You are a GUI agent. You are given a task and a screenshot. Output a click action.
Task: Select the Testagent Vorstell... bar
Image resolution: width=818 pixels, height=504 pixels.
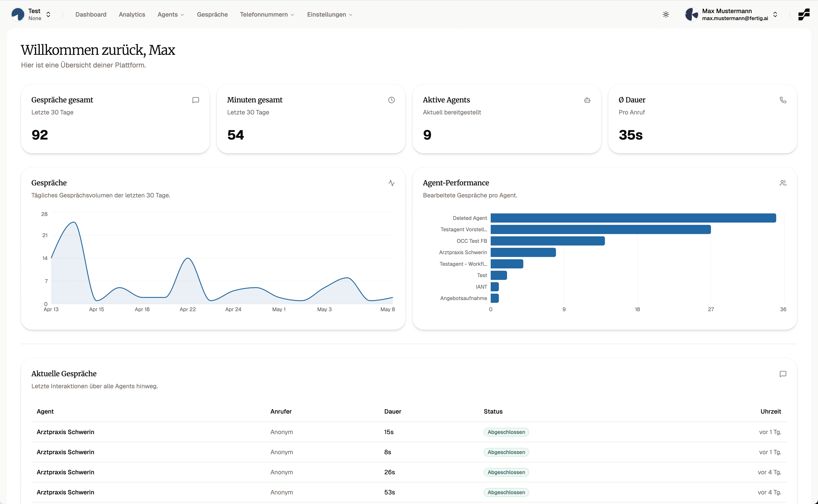point(601,229)
